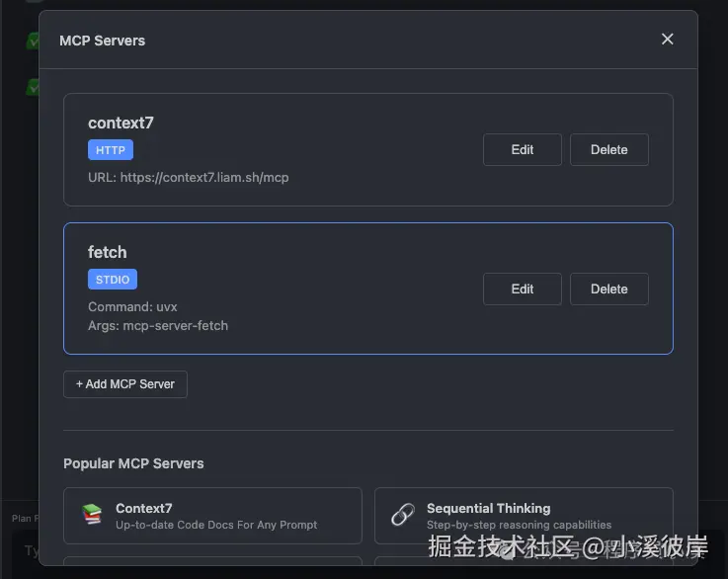Click the 'Command: uvx' text
The height and width of the screenshot is (579, 728).
point(132,307)
